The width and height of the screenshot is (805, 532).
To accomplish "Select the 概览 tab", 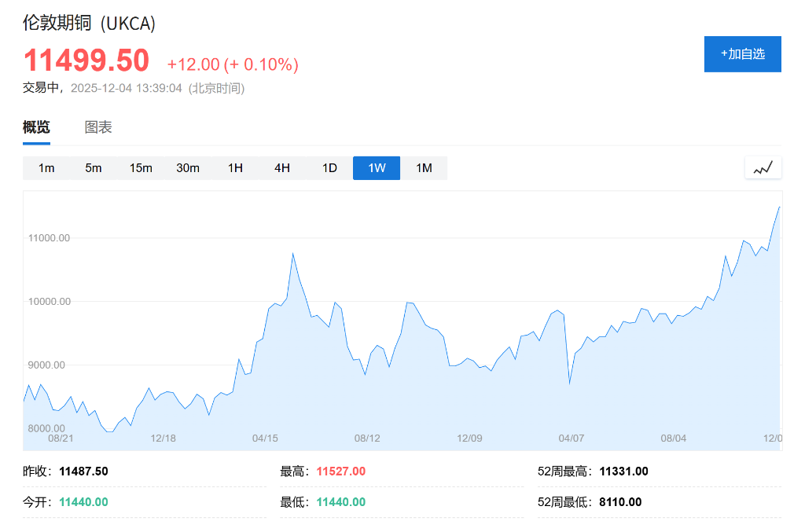I will [35, 126].
